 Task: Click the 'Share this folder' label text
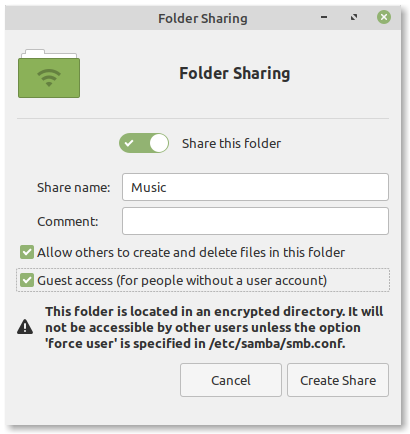231,144
